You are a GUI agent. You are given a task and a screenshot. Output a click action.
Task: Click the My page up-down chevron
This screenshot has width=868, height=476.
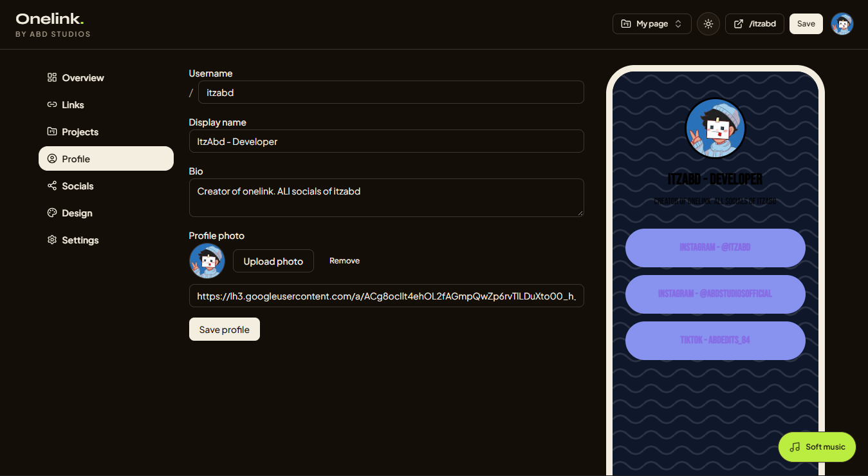(678, 24)
